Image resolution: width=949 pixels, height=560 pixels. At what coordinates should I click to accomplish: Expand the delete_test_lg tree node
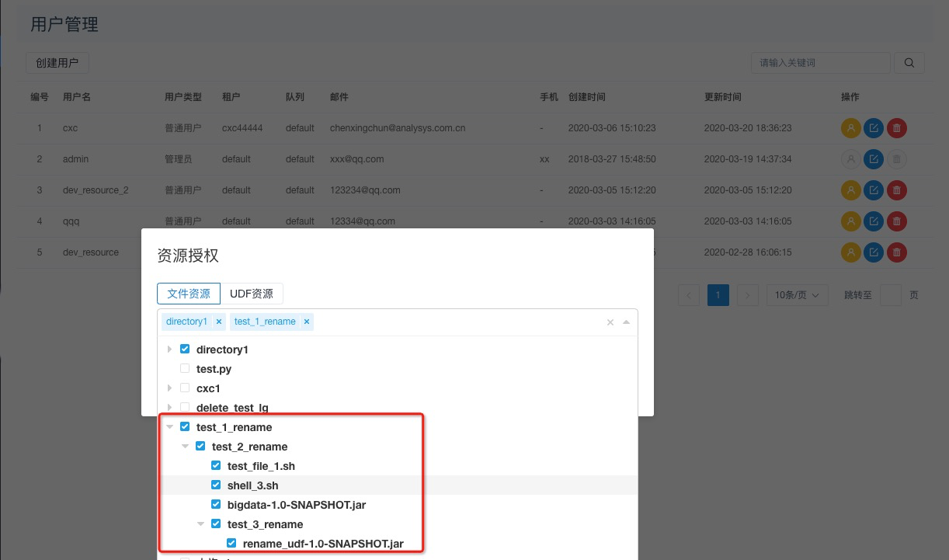click(170, 408)
